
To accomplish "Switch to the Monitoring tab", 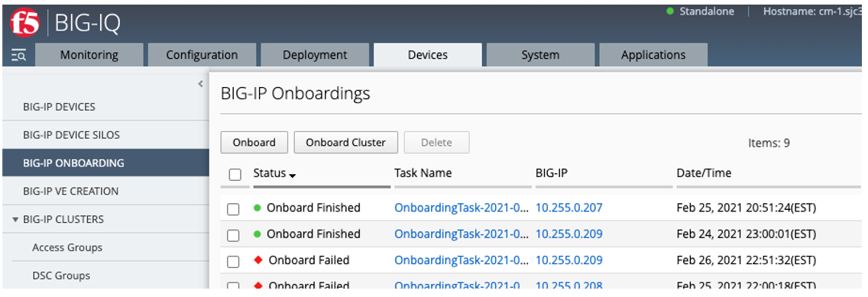I will tap(89, 55).
